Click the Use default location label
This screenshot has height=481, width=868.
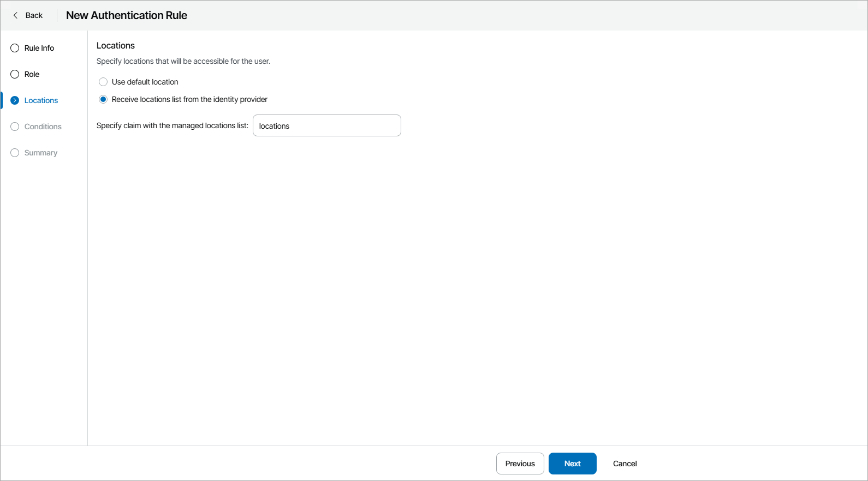[x=145, y=82]
